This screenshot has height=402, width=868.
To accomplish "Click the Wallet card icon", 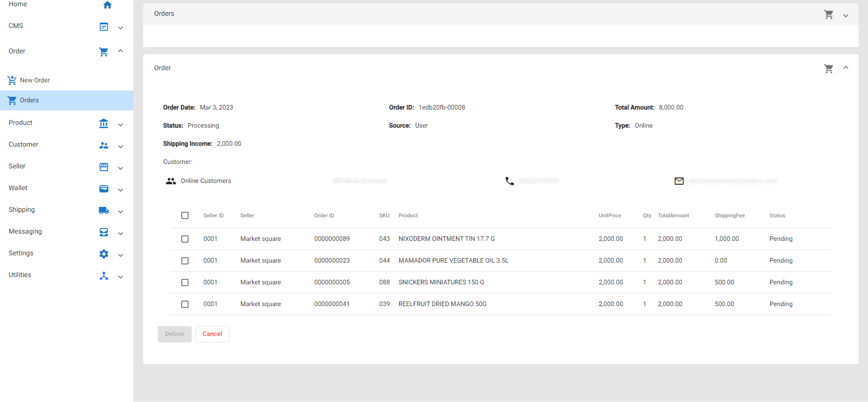I will coord(104,188).
